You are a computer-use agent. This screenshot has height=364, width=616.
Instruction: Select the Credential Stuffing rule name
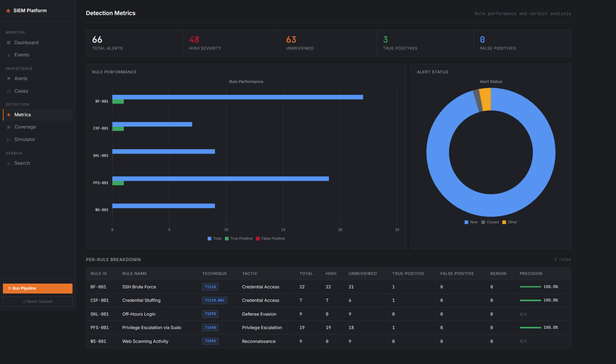(141, 300)
